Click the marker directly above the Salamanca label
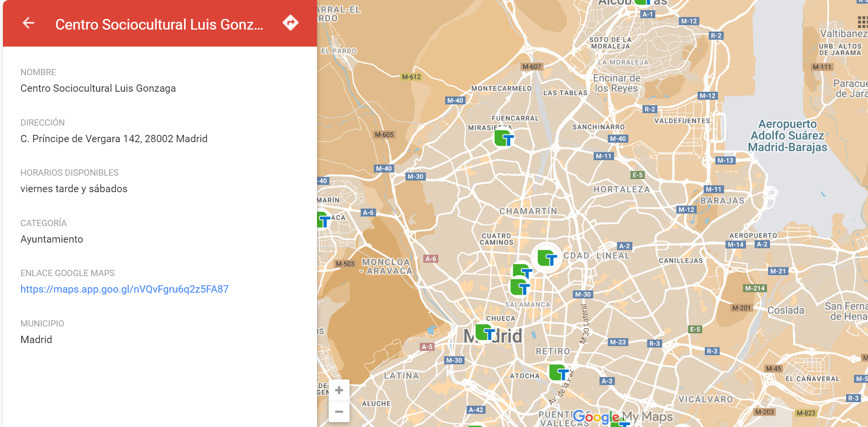Screen dimensions: 868x427 520,287
